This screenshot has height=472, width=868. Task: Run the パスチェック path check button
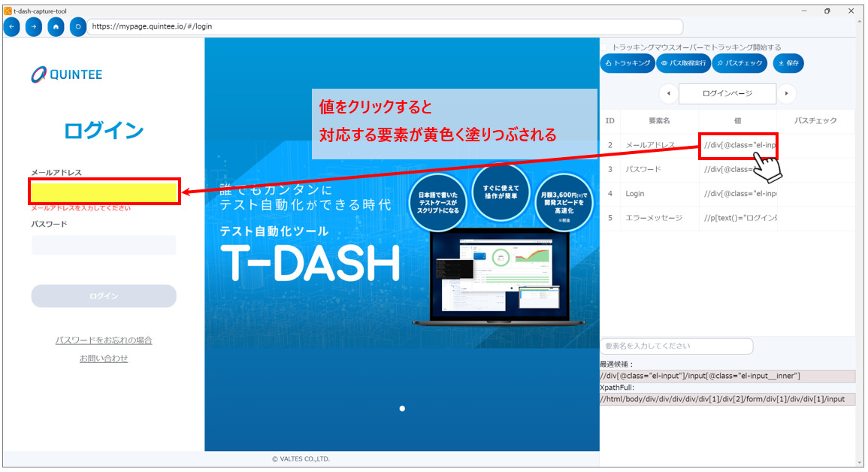[x=739, y=64]
